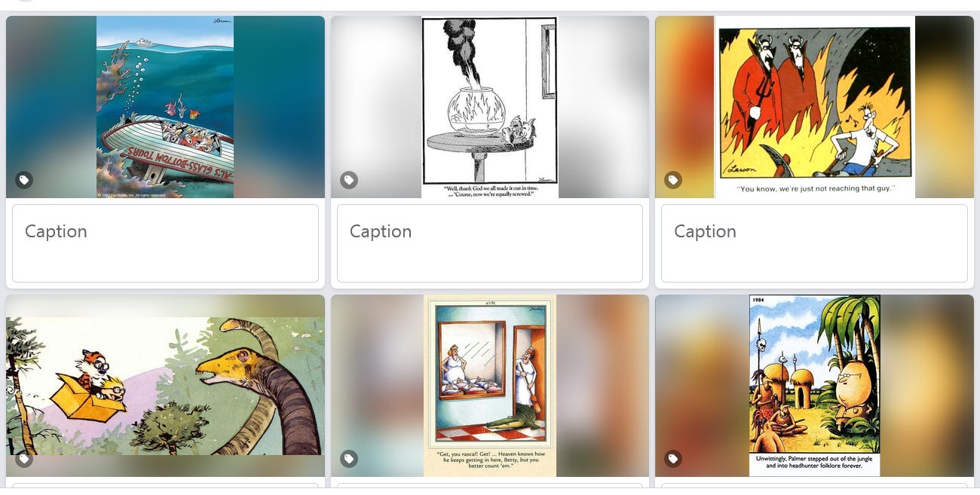
Task: Click the Caption field under the fishbowl comic
Action: 490,243
